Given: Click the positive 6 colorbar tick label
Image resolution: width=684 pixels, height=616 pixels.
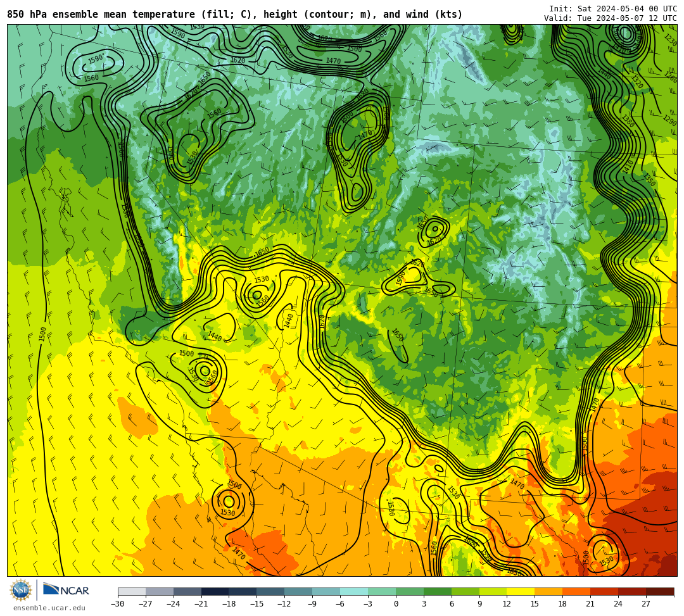Looking at the screenshot, I should point(452,604).
